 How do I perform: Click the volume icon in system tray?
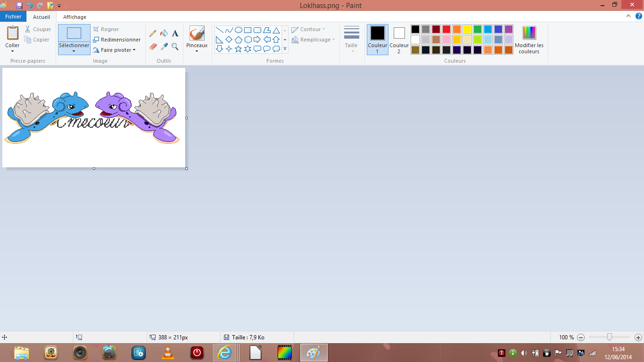[x=524, y=353]
